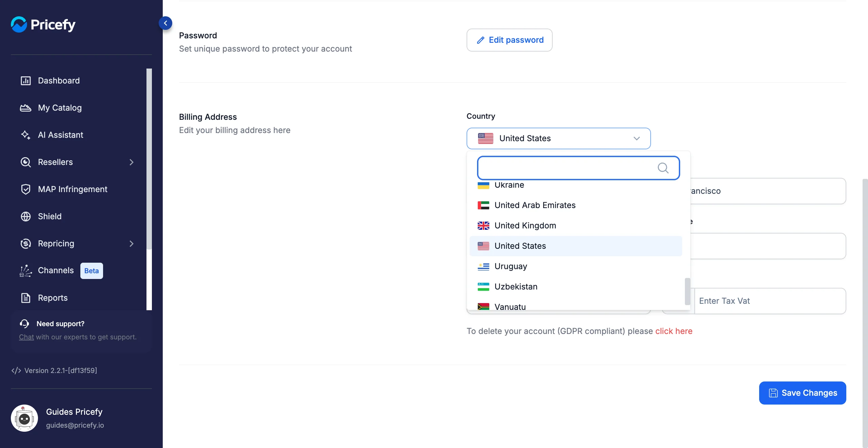Viewport: 868px width, 448px height.
Task: Open Channels in the sidebar
Action: [x=56, y=270]
